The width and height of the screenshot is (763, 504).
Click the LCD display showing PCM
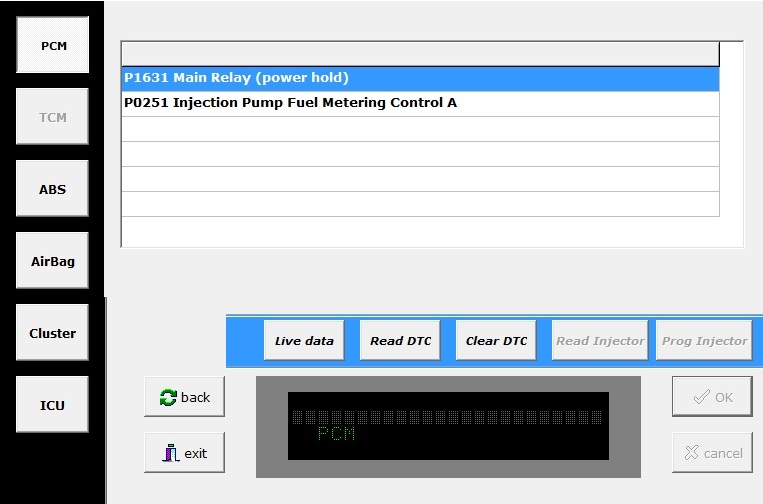pos(447,426)
